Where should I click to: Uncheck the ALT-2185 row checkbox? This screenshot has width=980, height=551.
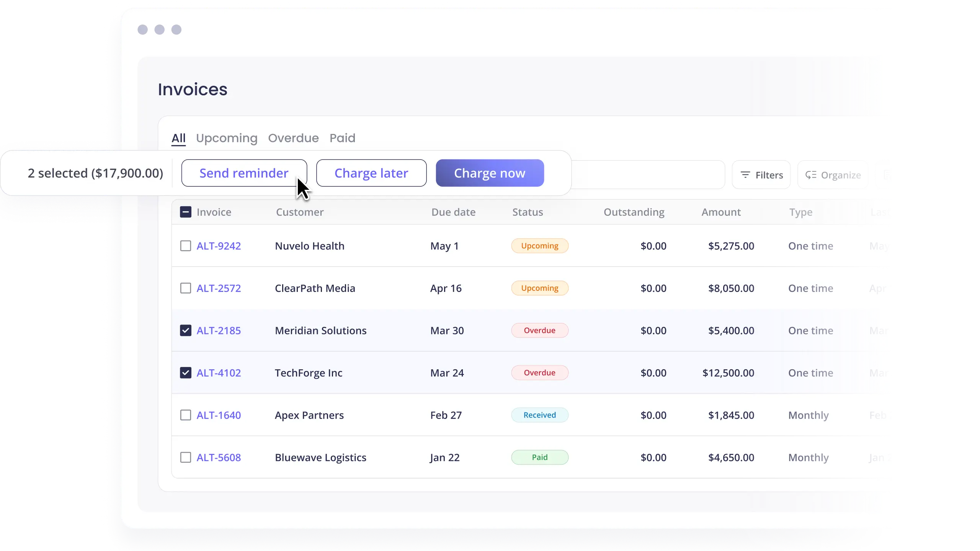tap(186, 330)
